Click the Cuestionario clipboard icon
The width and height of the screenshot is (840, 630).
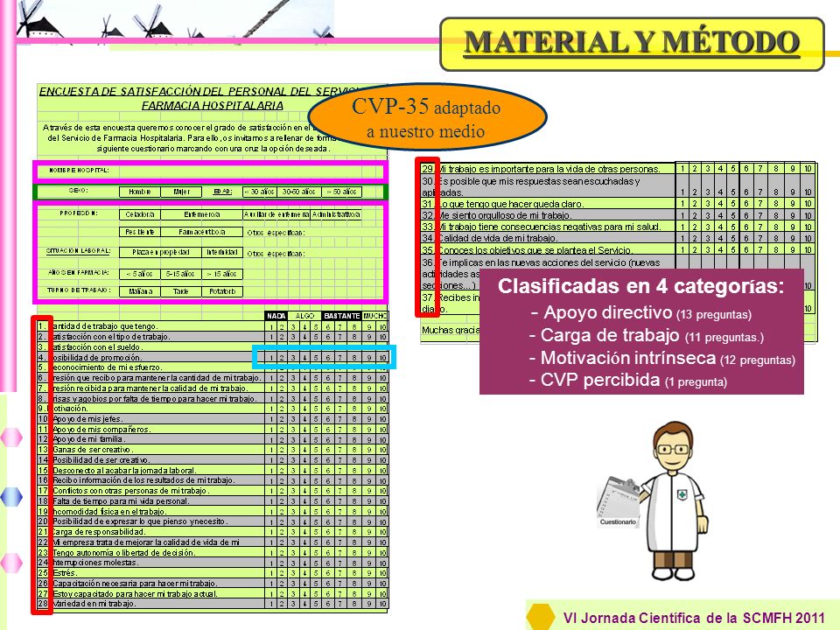(x=617, y=502)
